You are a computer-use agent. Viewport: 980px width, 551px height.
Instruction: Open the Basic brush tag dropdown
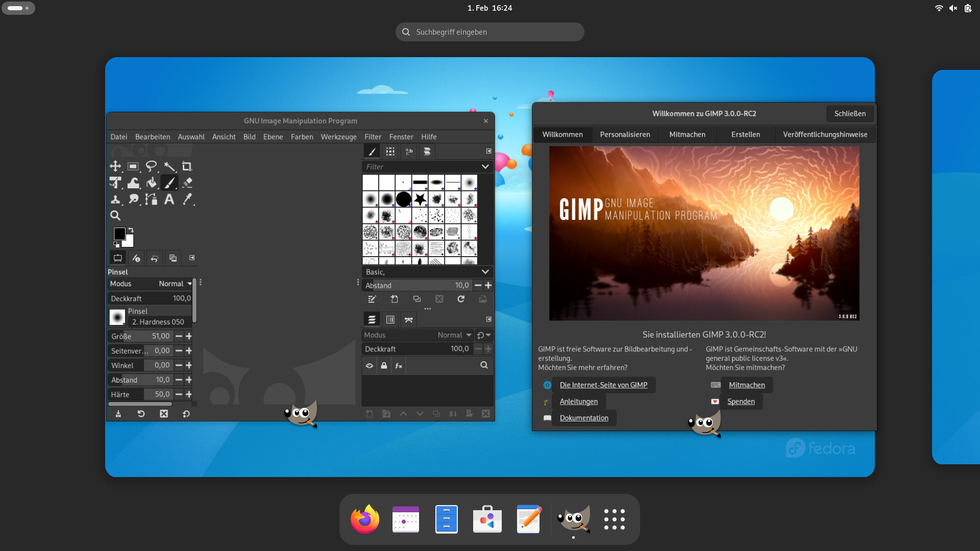485,272
